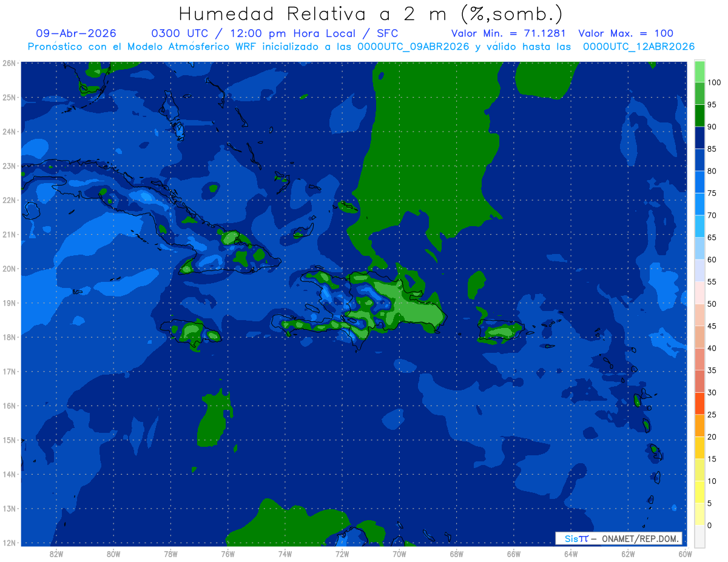Click the pale pink 50-55 legend swatch
The height and width of the screenshot is (562, 728).
pos(699,293)
